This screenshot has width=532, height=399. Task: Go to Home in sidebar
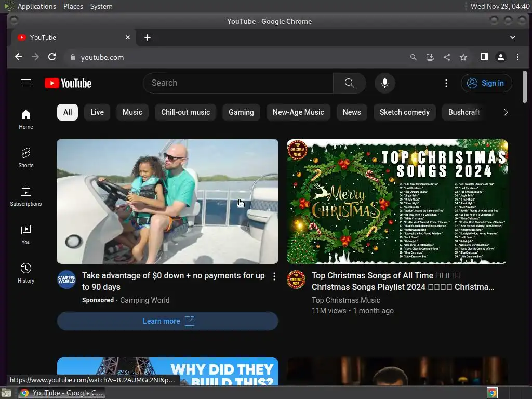point(26,119)
